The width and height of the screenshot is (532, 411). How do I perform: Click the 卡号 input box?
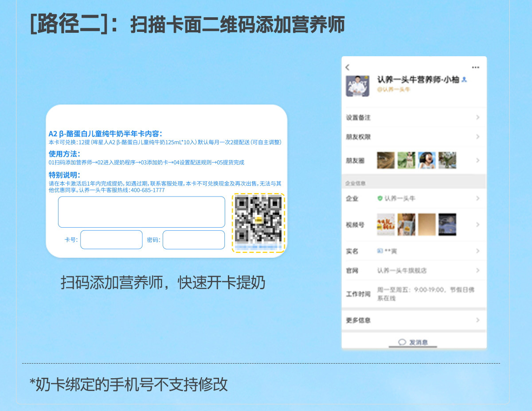pos(111,240)
